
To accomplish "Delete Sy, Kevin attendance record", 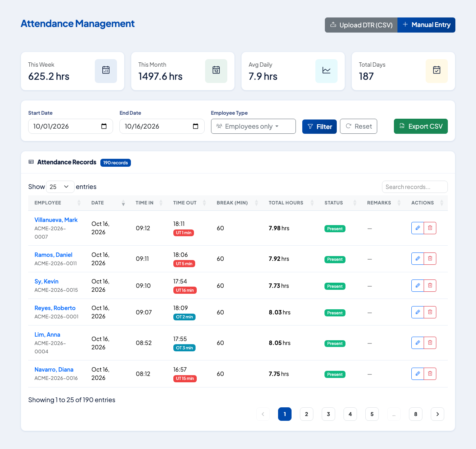I will pos(430,285).
